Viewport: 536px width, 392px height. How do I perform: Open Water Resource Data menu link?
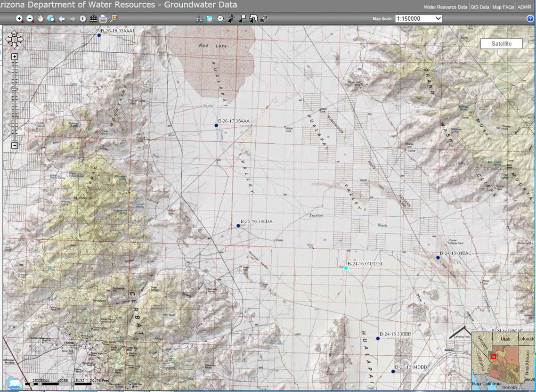point(445,7)
